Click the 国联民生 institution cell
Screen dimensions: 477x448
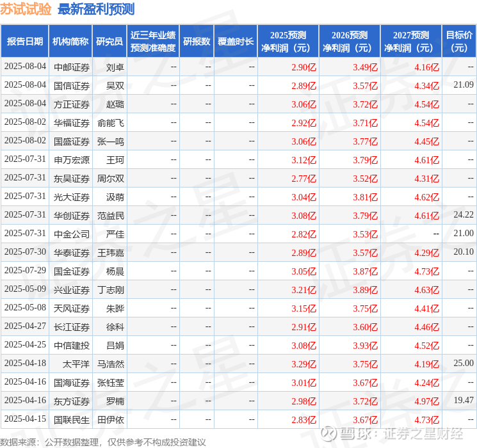(x=72, y=420)
